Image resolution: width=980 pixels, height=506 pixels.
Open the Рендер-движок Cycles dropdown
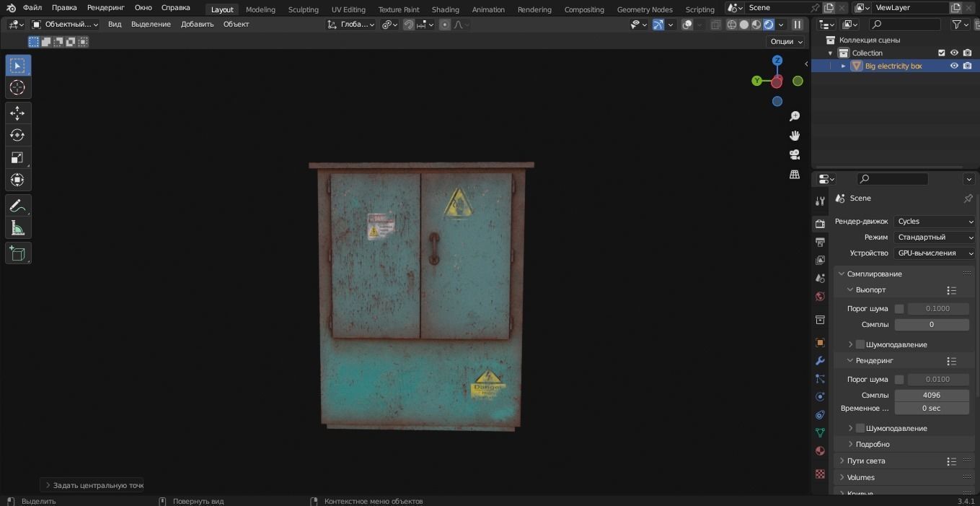click(935, 222)
